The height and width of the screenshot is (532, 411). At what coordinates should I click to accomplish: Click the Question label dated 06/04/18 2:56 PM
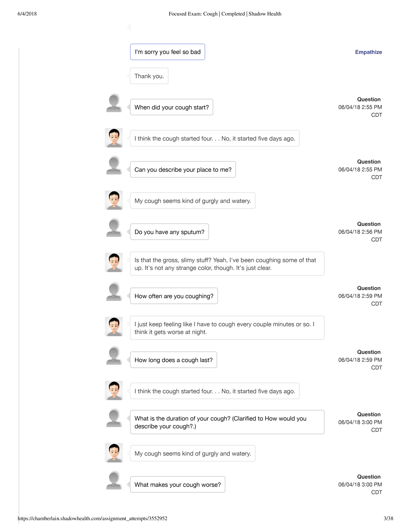tap(368, 224)
